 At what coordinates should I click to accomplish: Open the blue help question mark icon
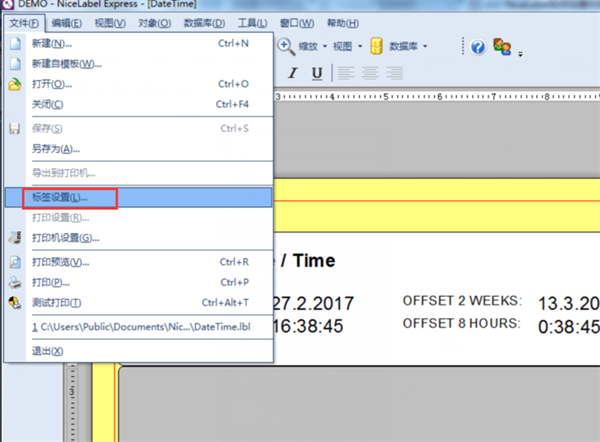tap(478, 47)
